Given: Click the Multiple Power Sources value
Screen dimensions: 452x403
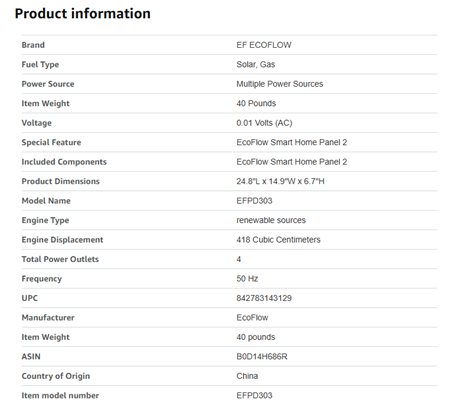Looking at the screenshot, I should pos(280,84).
